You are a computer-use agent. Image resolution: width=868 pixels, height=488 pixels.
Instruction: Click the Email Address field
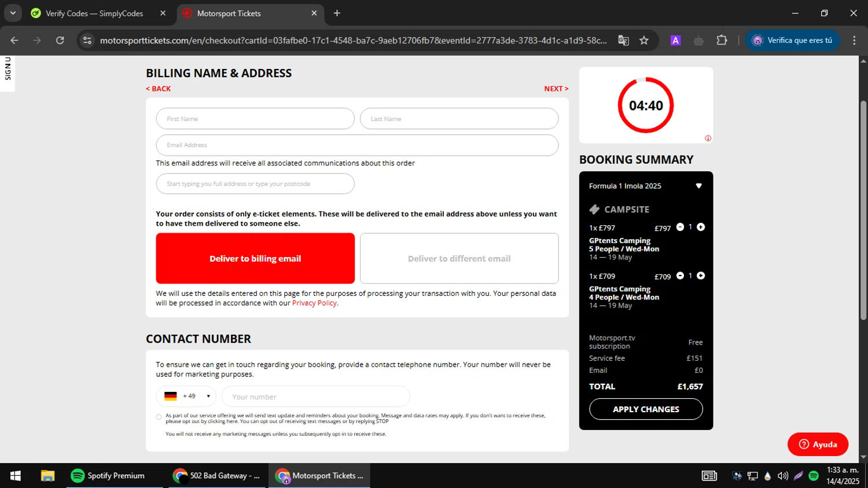(357, 145)
